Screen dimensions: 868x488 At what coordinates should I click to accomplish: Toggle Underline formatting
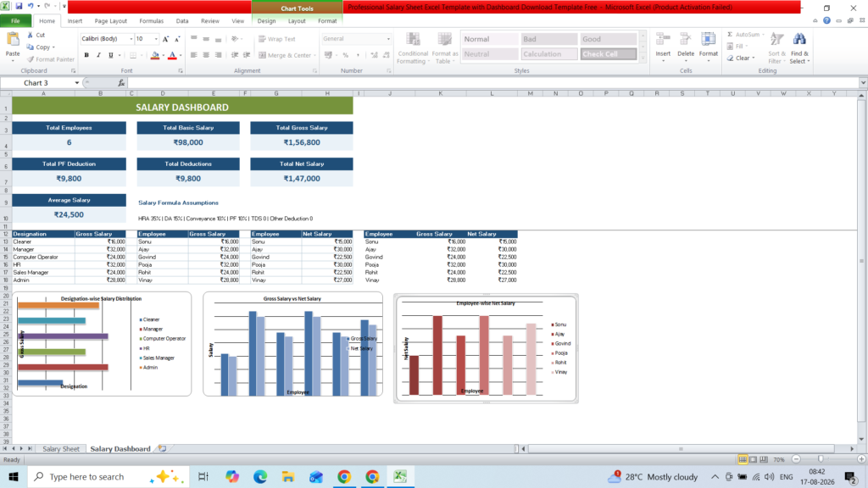111,55
